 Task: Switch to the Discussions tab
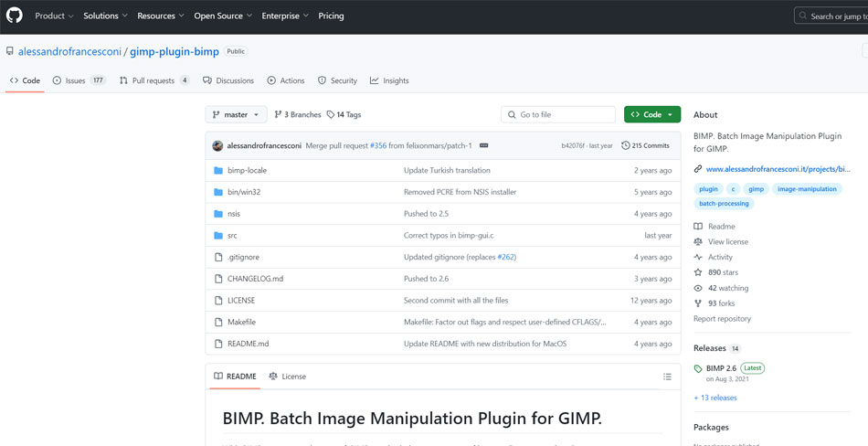tap(228, 80)
